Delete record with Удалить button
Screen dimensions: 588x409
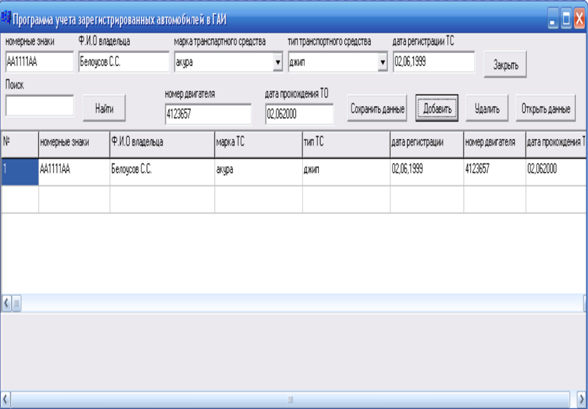(487, 108)
